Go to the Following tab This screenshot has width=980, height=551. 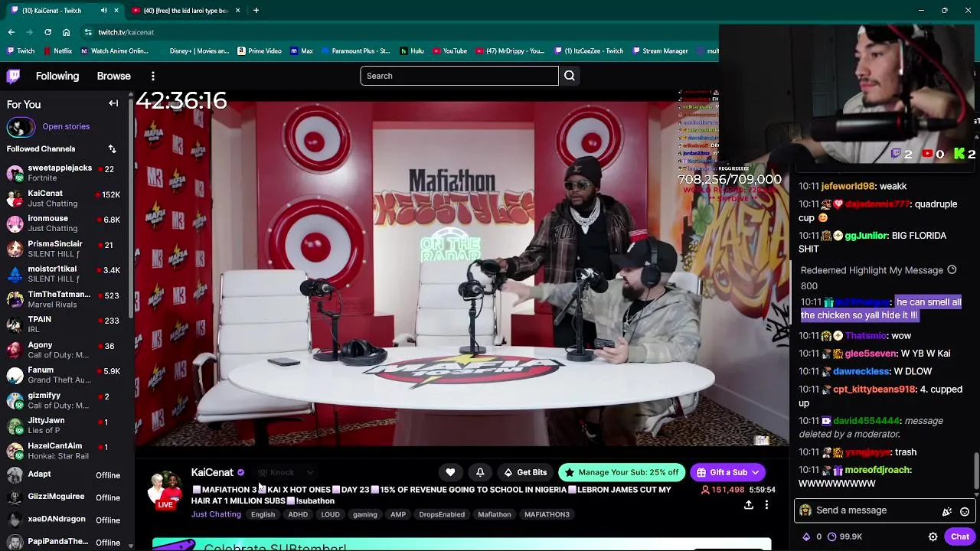57,76
